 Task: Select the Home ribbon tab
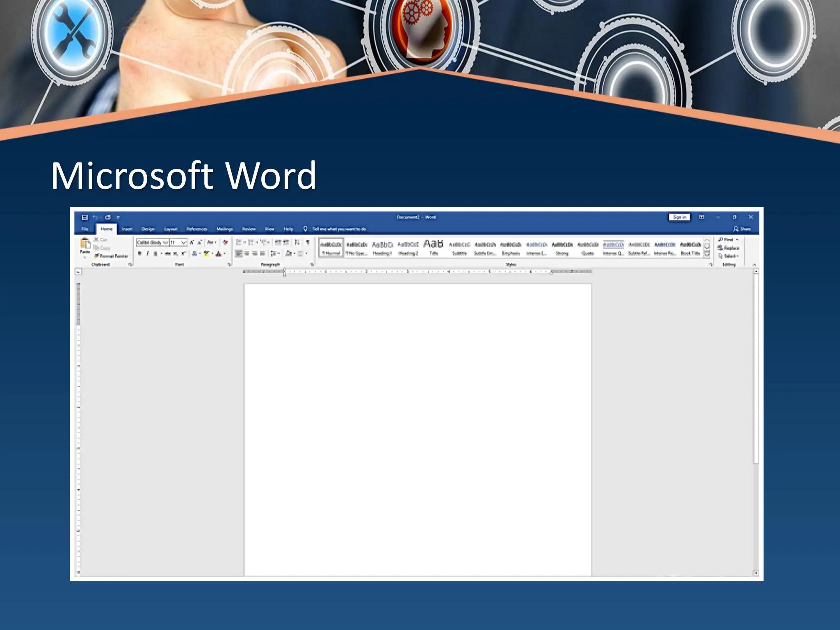(x=106, y=229)
